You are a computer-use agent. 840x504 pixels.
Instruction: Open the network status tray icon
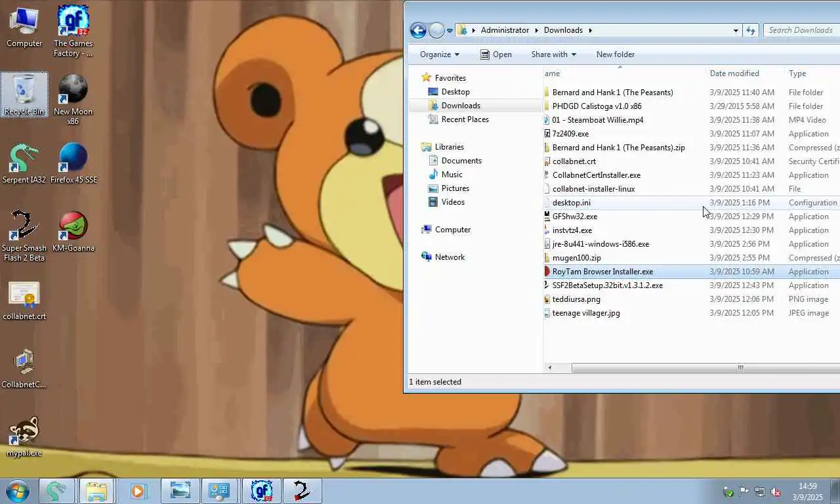760,492
